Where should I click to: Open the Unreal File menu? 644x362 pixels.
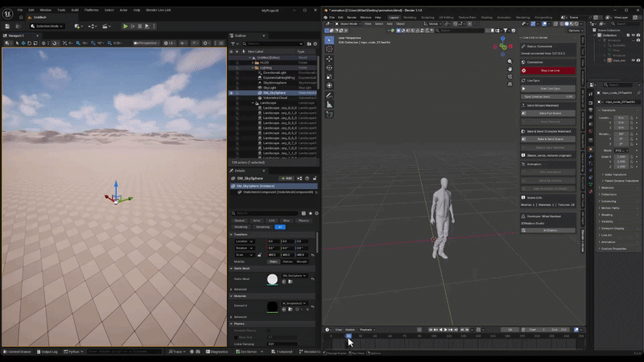tap(19, 10)
